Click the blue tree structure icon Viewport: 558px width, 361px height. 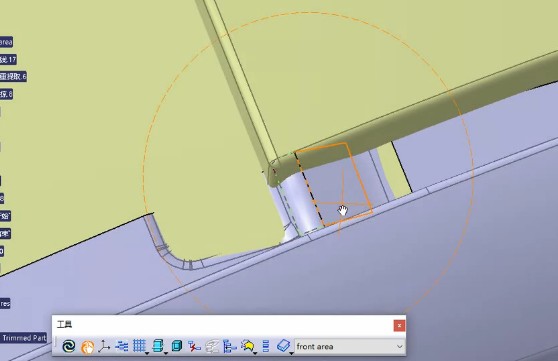click(x=230, y=346)
